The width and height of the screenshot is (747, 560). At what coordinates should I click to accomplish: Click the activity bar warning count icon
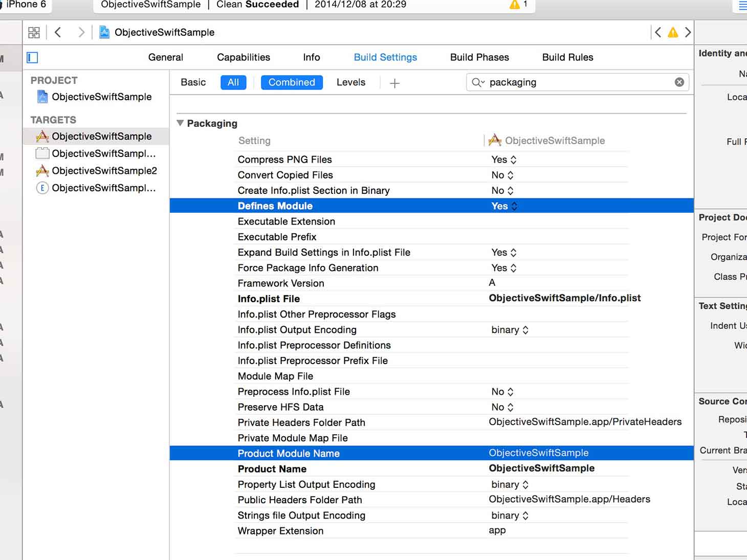pos(515,5)
